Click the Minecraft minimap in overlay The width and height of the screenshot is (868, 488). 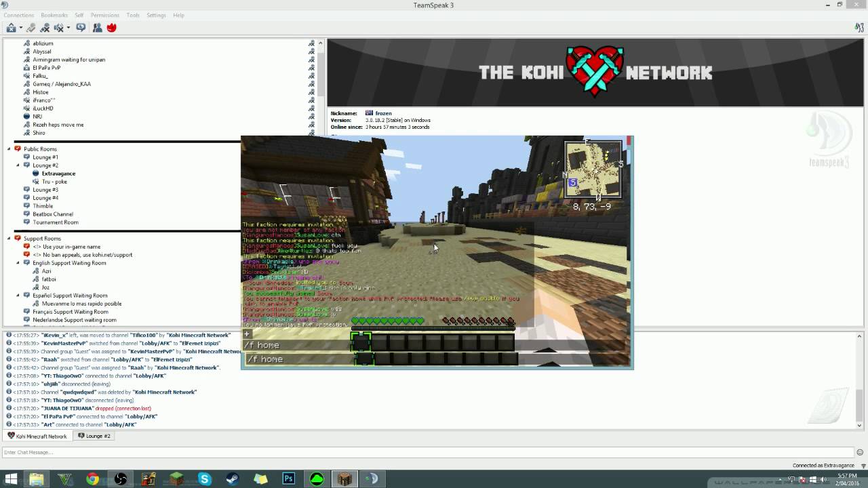(593, 169)
